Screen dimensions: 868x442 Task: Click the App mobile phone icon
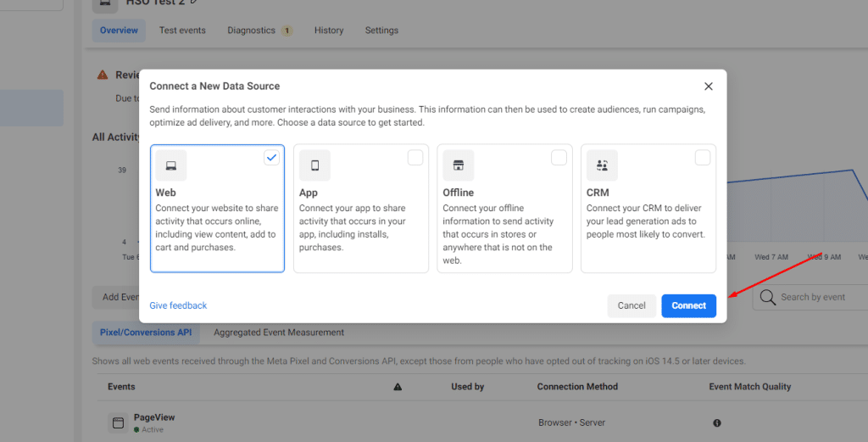click(x=314, y=165)
